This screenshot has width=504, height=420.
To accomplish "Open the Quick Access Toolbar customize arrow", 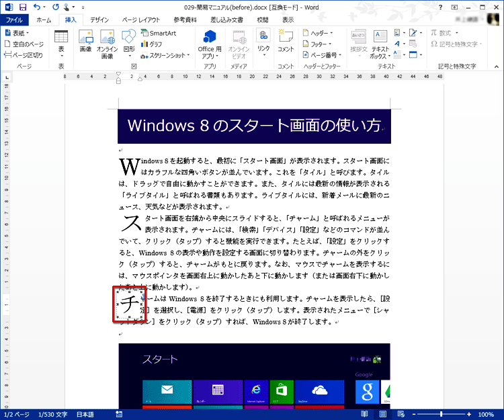I will 83,7.
